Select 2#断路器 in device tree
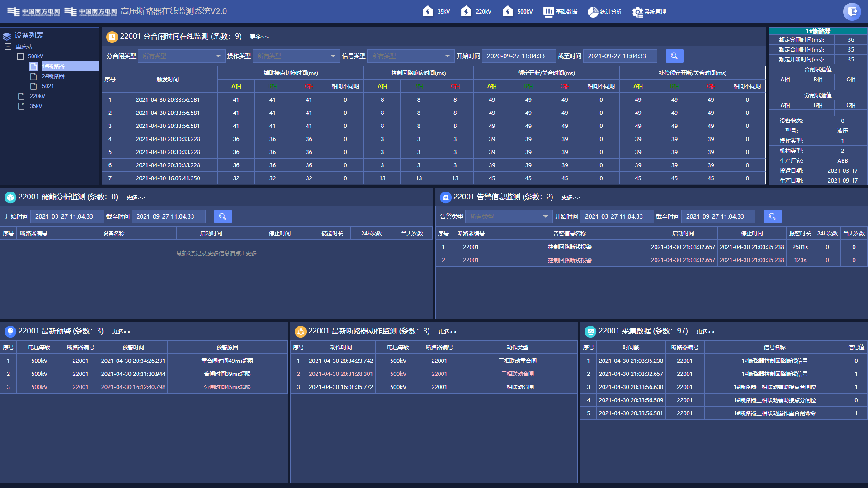 coord(53,76)
